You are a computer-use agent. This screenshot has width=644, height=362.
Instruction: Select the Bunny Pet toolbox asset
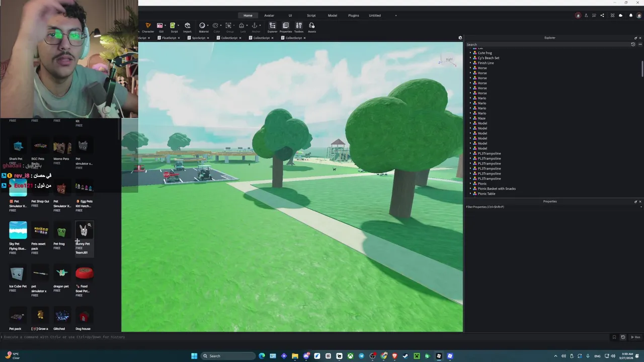pyautogui.click(x=84, y=239)
